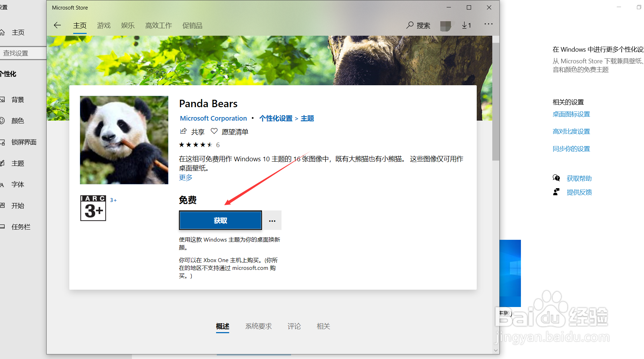The width and height of the screenshot is (644, 359).
Task: Open the user account avatar
Action: 446,26
